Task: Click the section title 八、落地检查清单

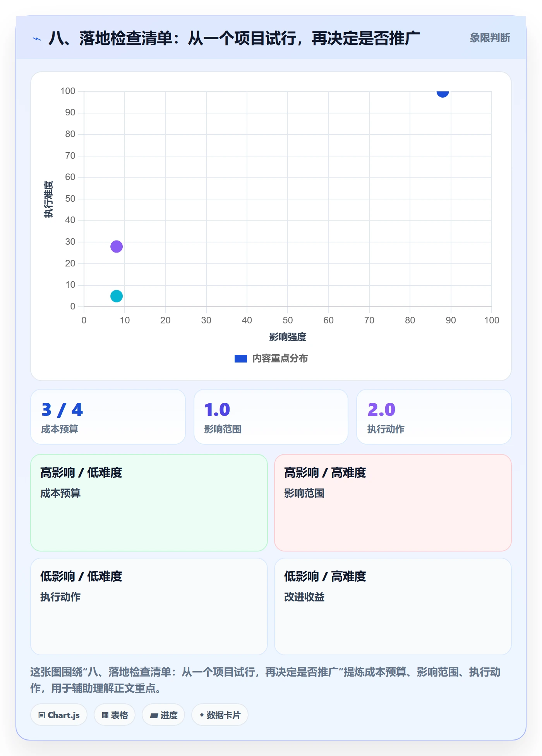Action: pyautogui.click(x=234, y=38)
